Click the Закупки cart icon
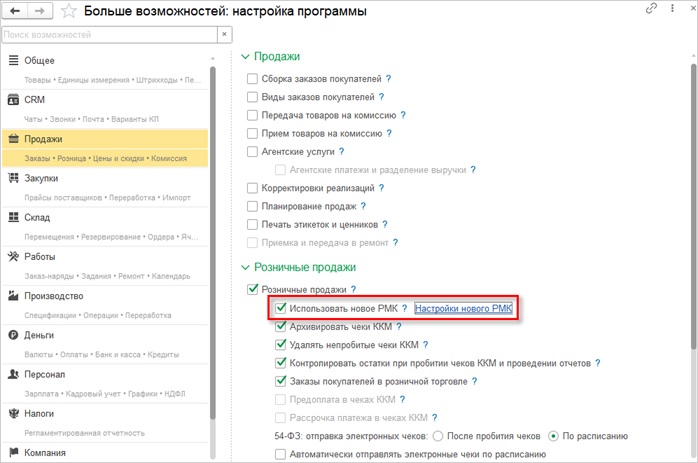 (x=14, y=178)
